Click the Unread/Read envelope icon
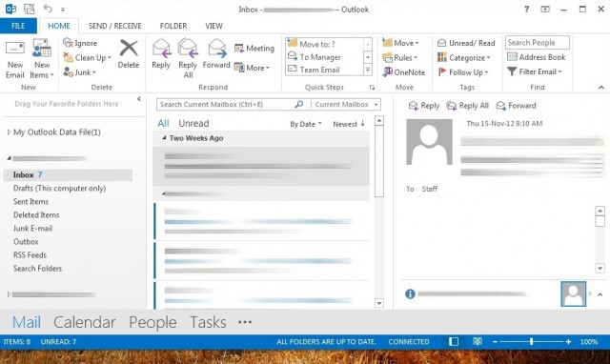This screenshot has height=364, width=610. (442, 43)
